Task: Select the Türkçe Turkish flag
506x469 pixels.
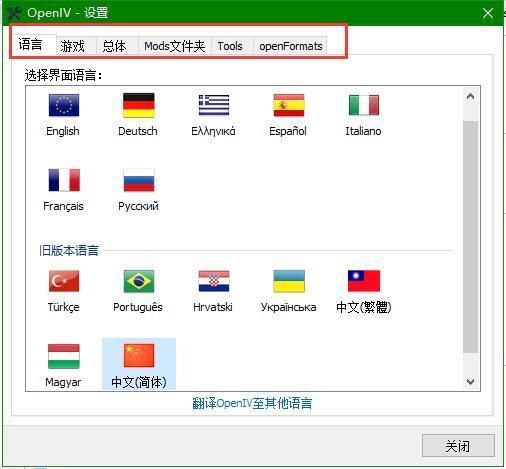Action: 64,281
